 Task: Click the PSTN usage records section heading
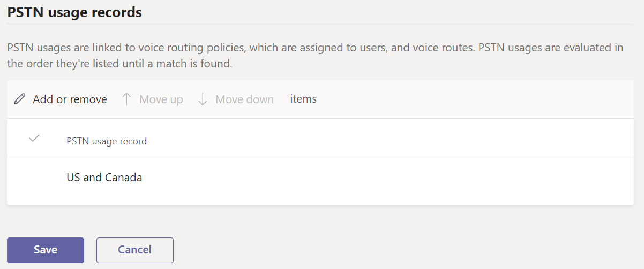74,12
